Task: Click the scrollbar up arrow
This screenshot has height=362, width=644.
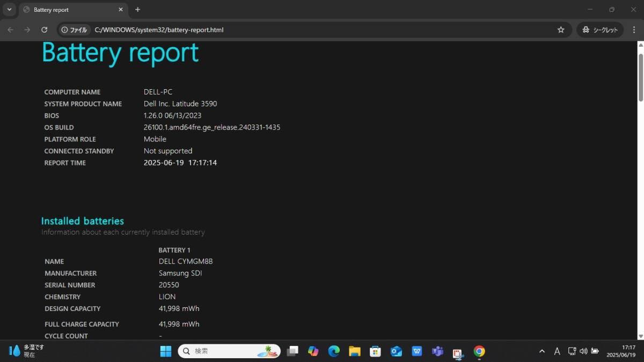Action: 640,46
